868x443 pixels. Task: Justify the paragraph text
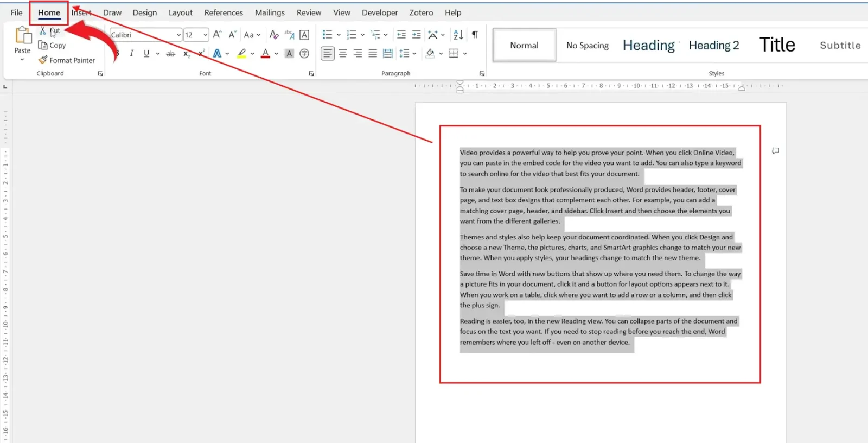373,53
